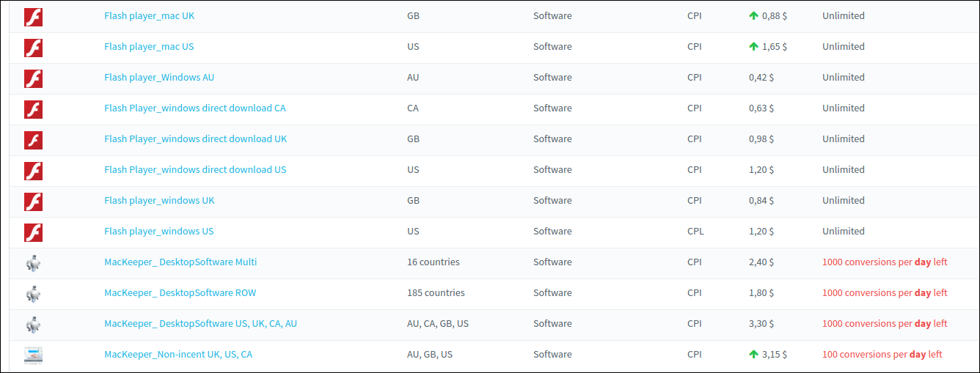Click Flash icon of windows direct download UK
The width and height of the screenshot is (980, 373).
point(33,140)
